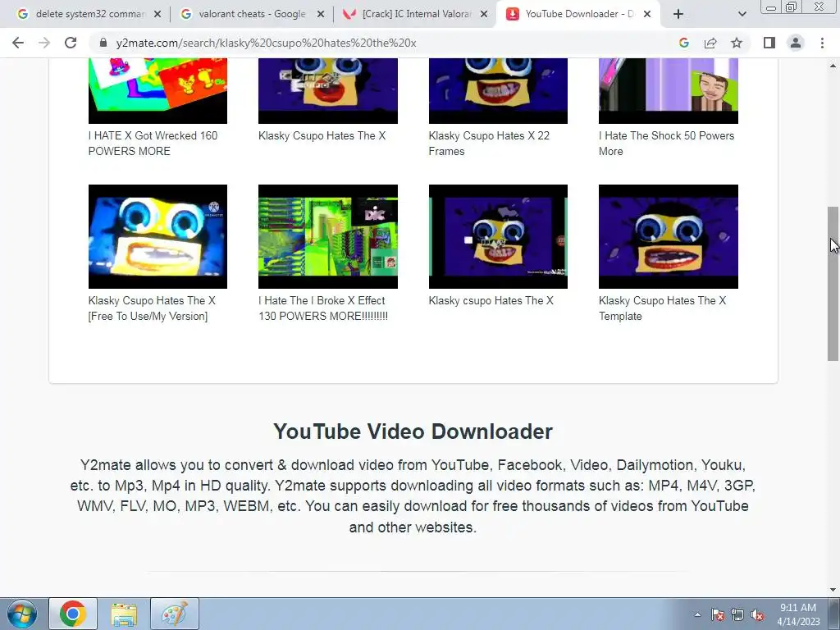Click the Action Center flag icon

717,615
